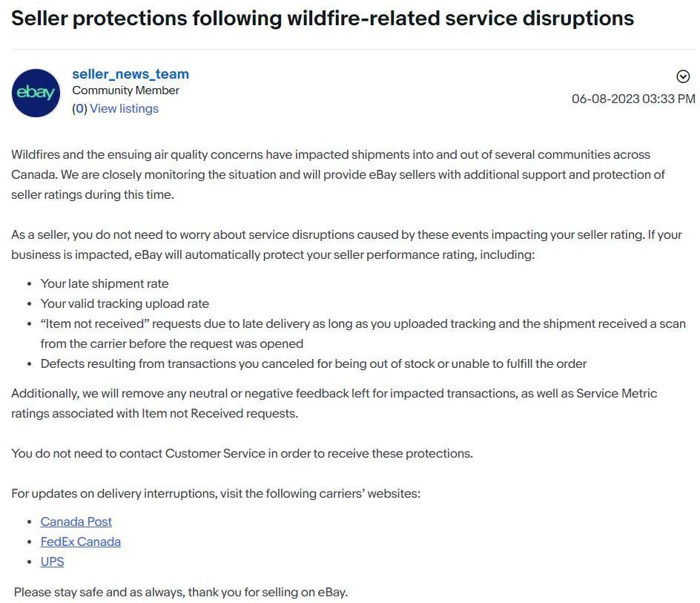Click the Seller protections post title
The height and width of the screenshot is (603, 700).
click(x=323, y=19)
